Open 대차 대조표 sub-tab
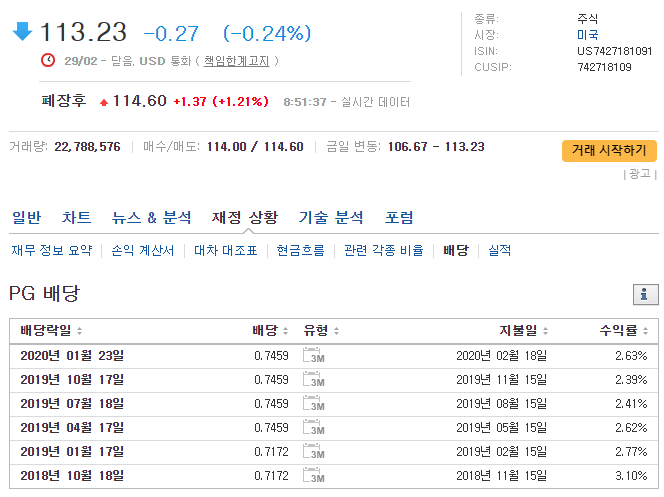This screenshot has width=664, height=497. 226,251
